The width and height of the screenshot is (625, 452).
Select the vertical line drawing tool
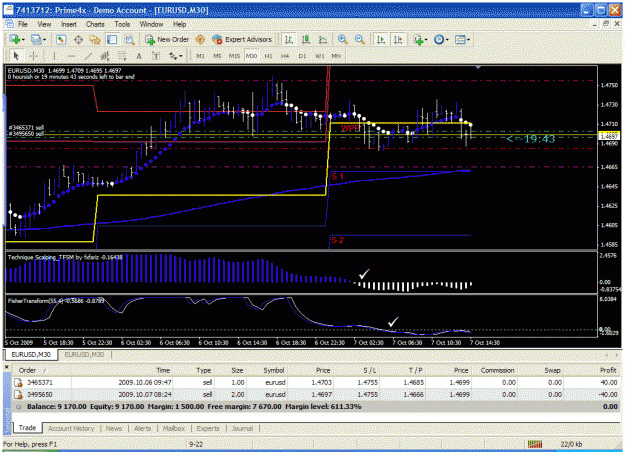click(x=55, y=56)
